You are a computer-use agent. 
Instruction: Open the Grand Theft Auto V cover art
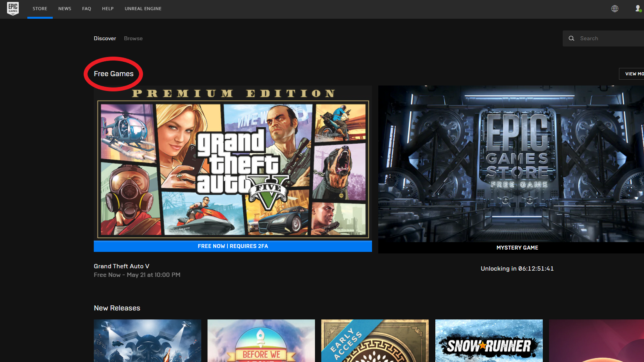pos(233,163)
